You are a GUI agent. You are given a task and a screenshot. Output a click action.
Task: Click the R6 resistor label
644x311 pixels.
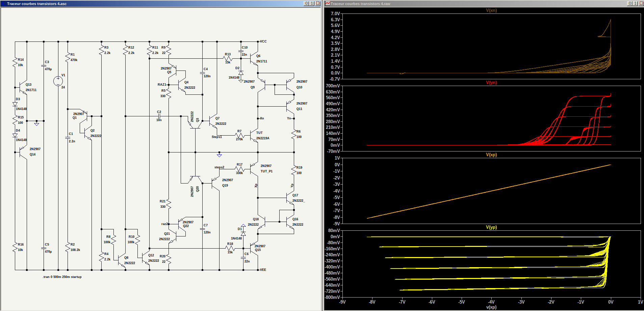(299, 132)
